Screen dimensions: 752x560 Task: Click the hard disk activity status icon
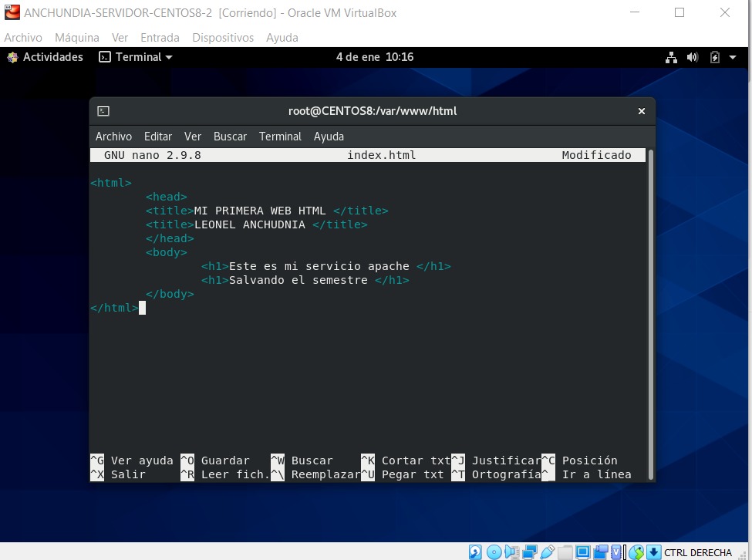(x=475, y=552)
